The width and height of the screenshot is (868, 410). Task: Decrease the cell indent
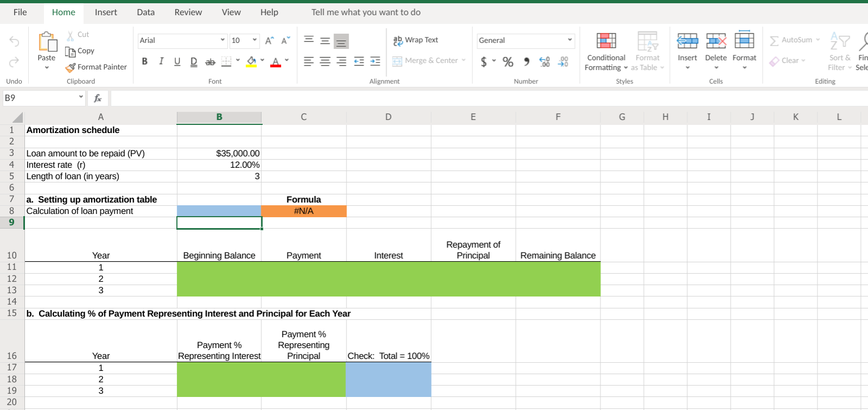click(359, 61)
